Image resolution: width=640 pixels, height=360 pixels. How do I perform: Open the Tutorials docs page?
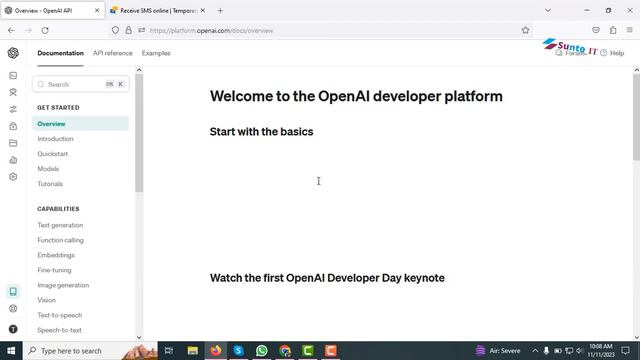tap(50, 184)
